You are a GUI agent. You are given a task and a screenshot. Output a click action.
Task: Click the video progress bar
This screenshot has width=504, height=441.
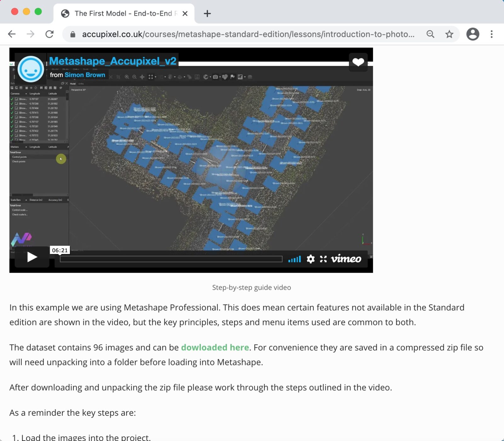click(x=172, y=259)
